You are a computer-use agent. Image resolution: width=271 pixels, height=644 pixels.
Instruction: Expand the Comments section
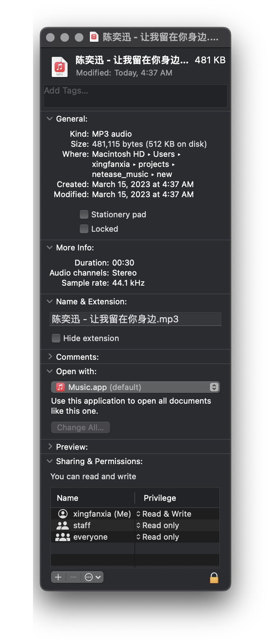50,357
